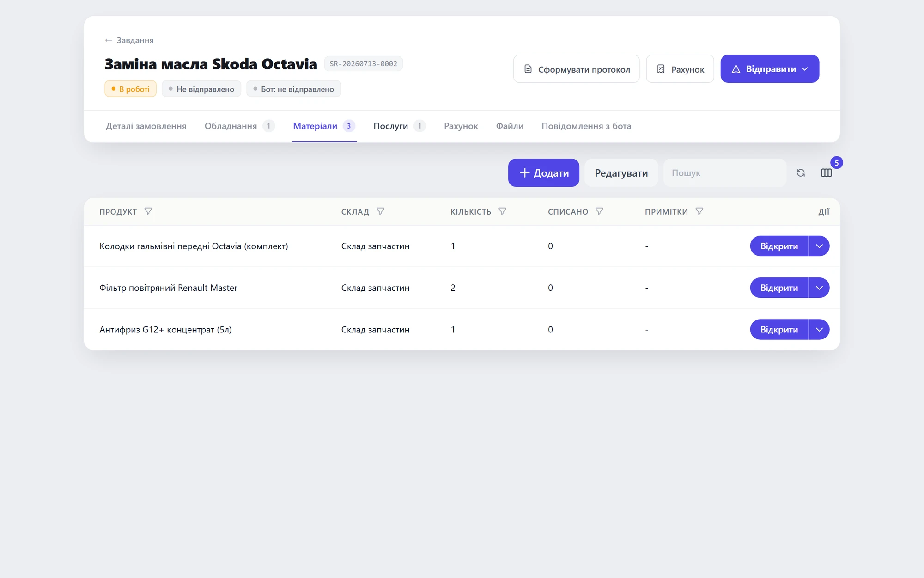Screen dimensions: 924x578
Task: Click the Додати button
Action: click(544, 173)
